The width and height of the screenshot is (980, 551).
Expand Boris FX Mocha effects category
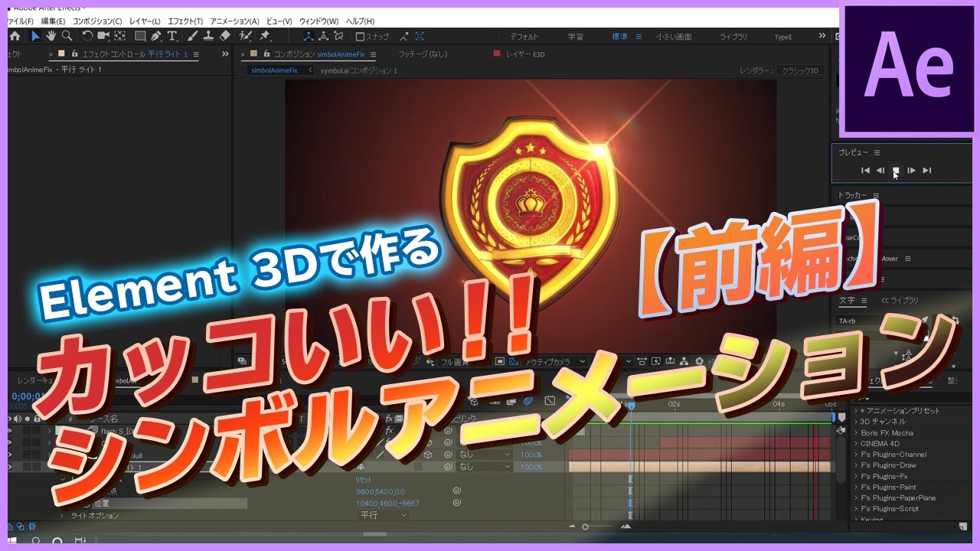[856, 432]
